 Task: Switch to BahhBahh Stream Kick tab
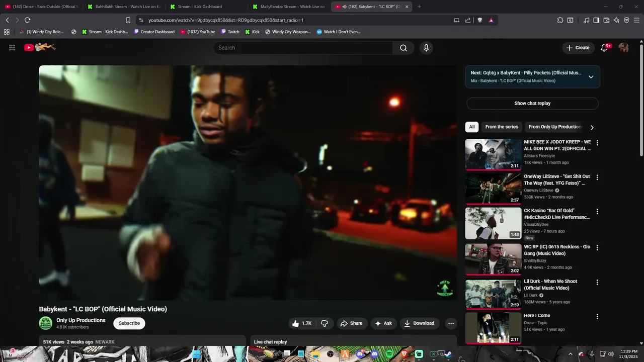pos(124,7)
